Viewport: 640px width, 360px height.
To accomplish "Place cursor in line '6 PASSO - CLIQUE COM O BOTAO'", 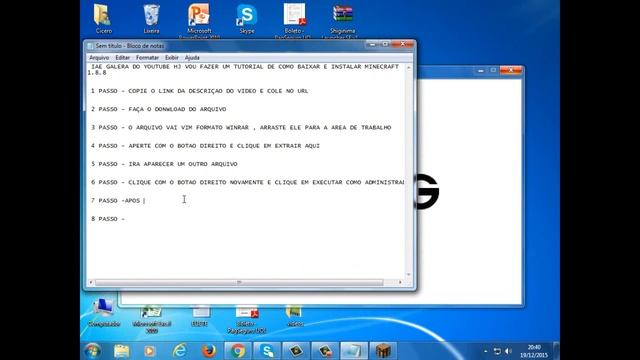I will click(x=247, y=182).
